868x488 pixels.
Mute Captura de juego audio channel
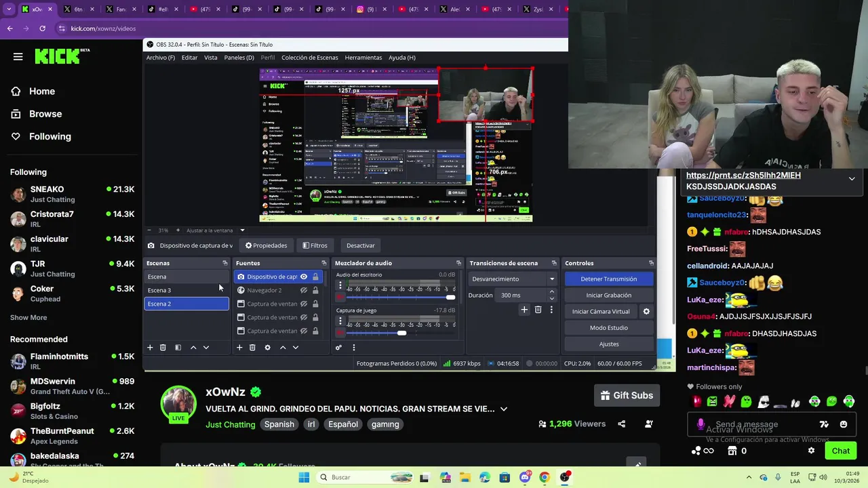click(340, 333)
